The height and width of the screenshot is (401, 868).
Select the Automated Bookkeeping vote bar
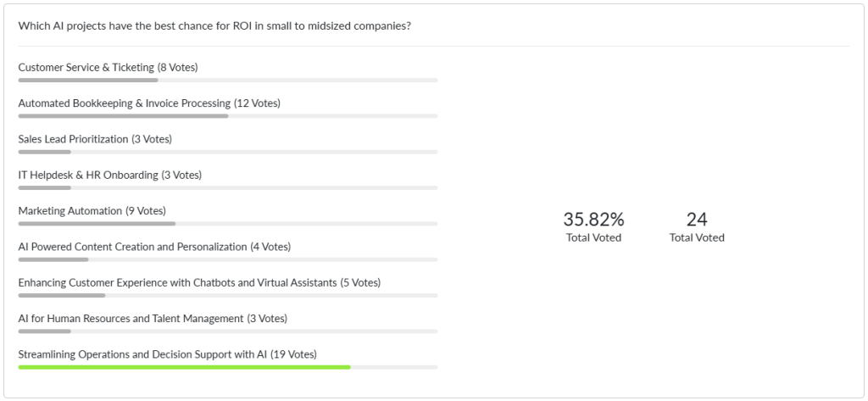[x=228, y=116]
